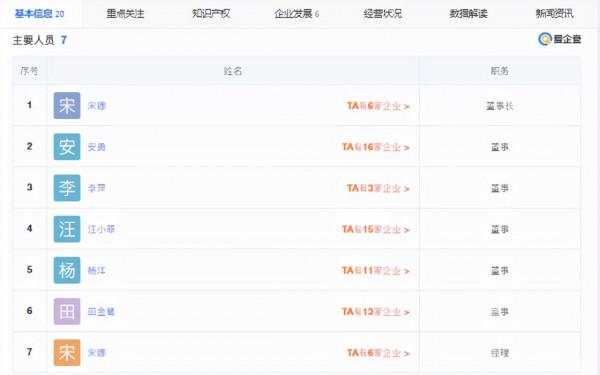View the 数据解读 tab
The height and width of the screenshot is (375, 600).
tap(468, 14)
